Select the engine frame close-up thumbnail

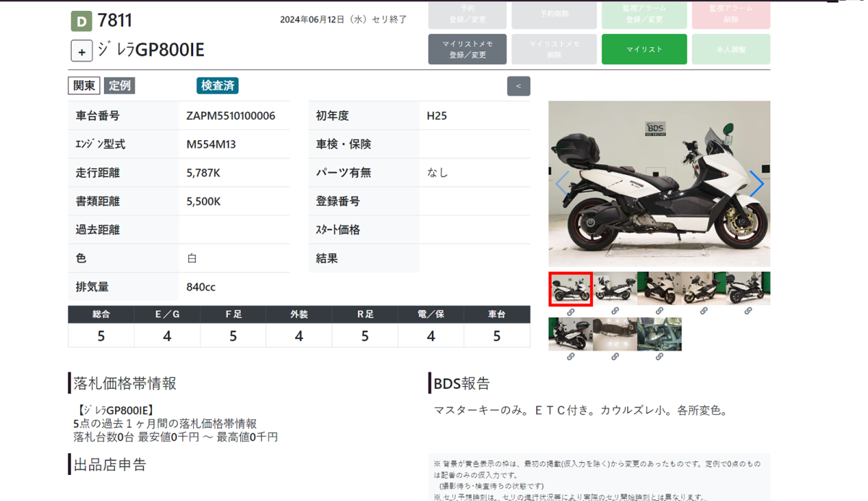coord(659,334)
